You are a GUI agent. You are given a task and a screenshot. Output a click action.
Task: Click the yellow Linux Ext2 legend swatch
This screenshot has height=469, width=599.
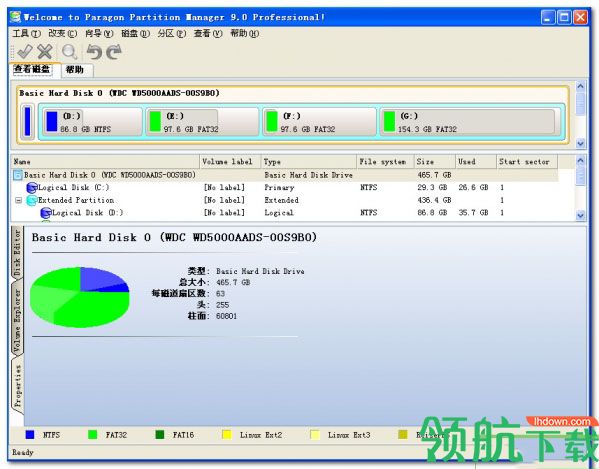point(227,435)
